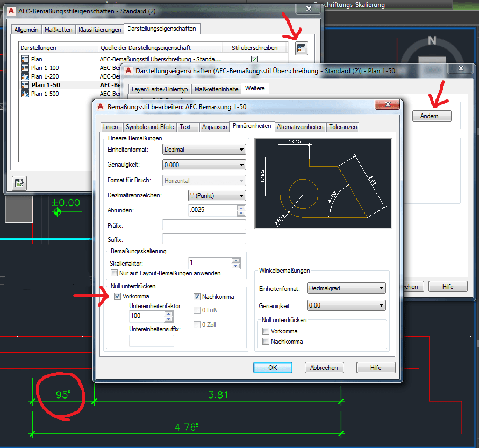Viewport: 479px width, 448px height.
Task: Click Hilfe in dimension style dialog
Action: click(376, 368)
